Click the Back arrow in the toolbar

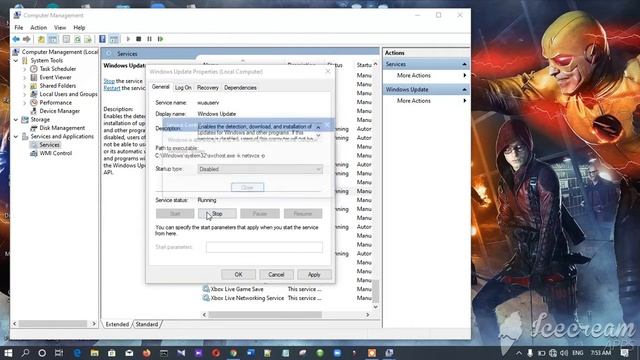click(x=16, y=39)
